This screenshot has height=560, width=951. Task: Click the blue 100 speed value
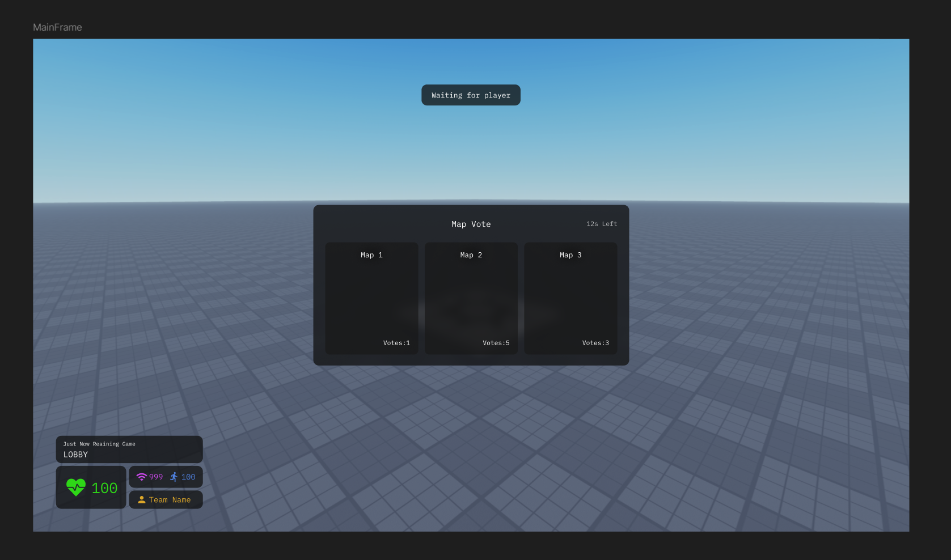pos(188,477)
